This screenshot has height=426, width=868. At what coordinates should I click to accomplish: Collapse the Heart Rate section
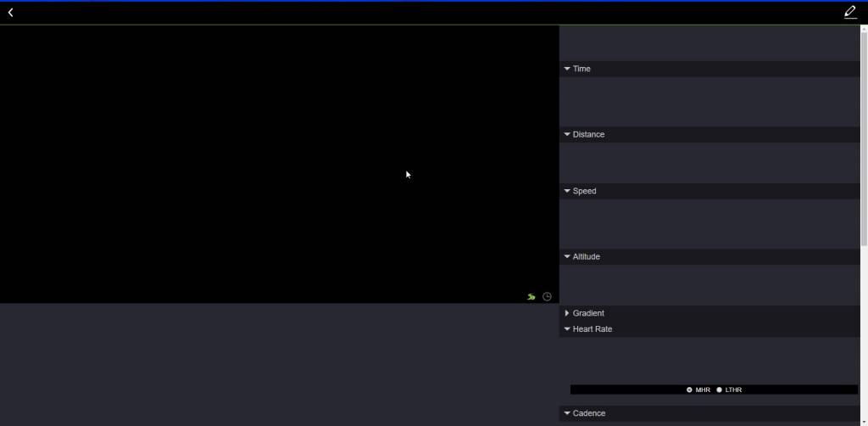coord(567,329)
